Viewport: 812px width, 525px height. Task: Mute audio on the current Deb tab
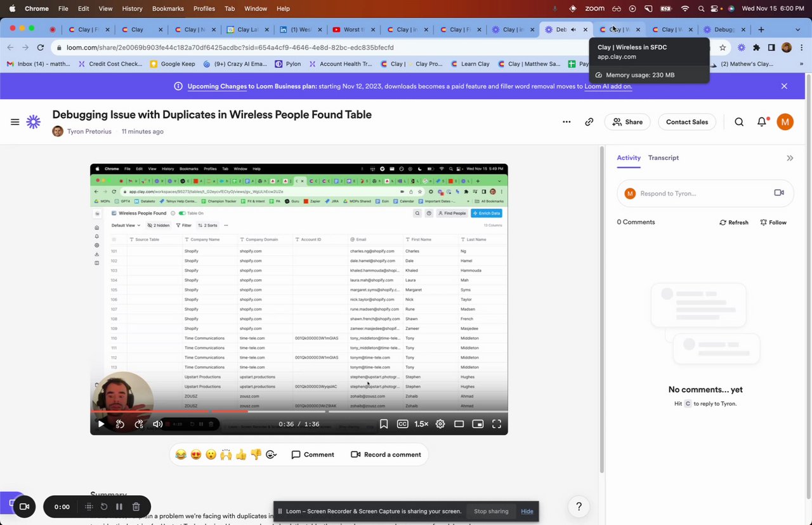(573, 29)
